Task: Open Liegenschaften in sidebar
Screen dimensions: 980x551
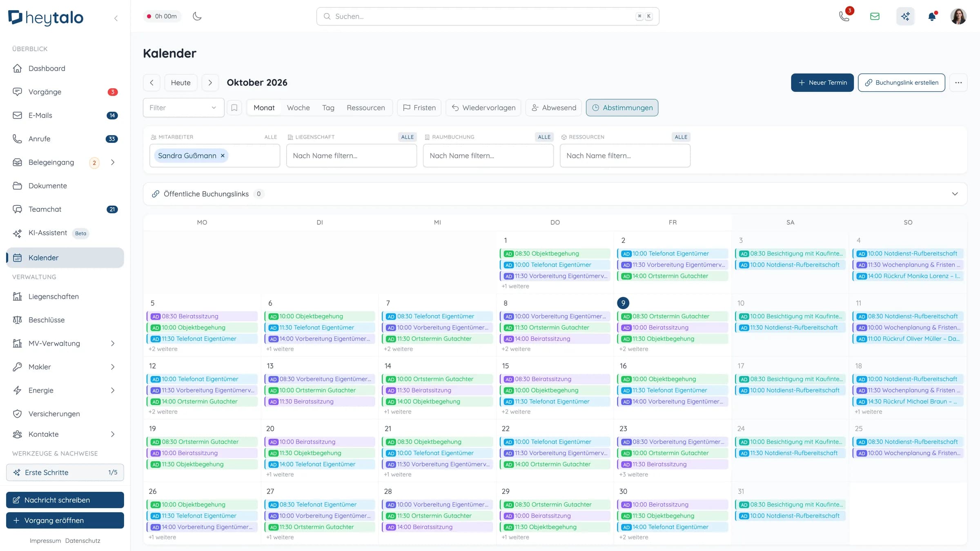Action: [65, 296]
